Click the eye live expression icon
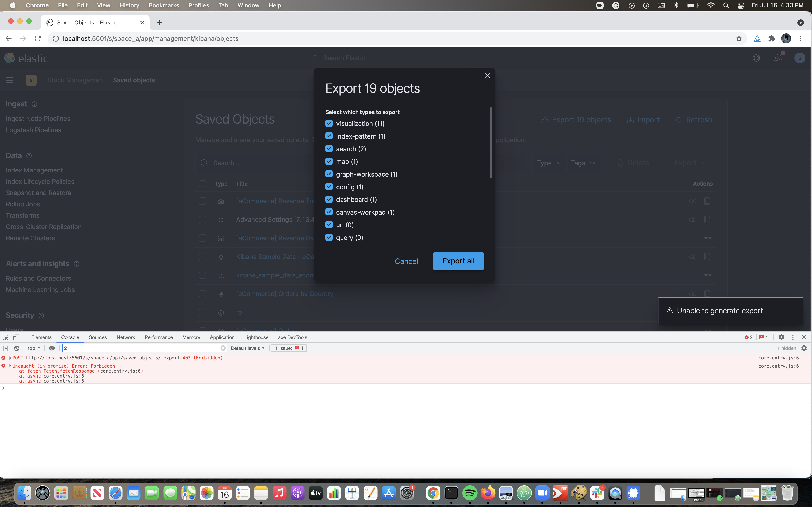The image size is (812, 507). point(52,348)
